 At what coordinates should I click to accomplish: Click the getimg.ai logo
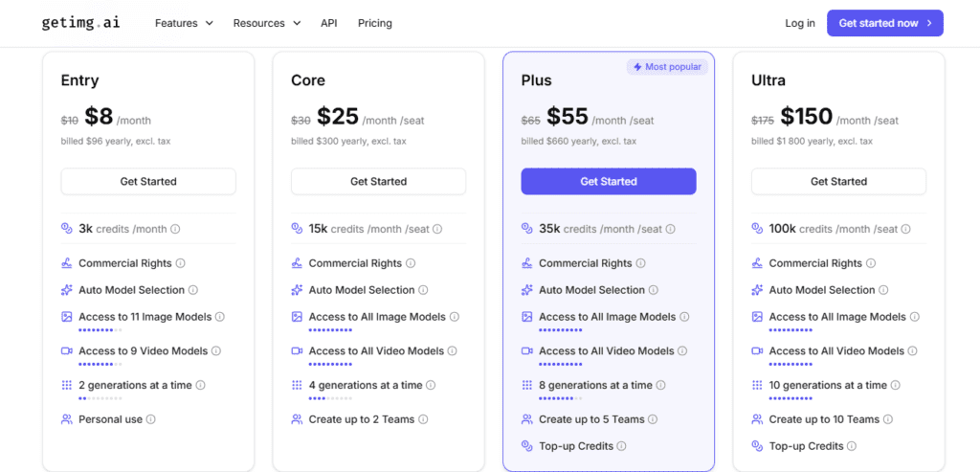tap(78, 23)
